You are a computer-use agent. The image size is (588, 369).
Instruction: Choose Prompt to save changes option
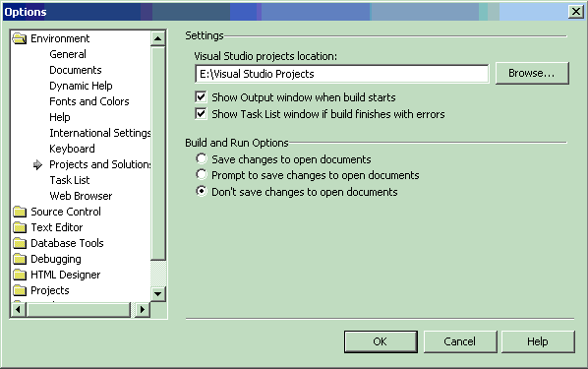pos(202,174)
